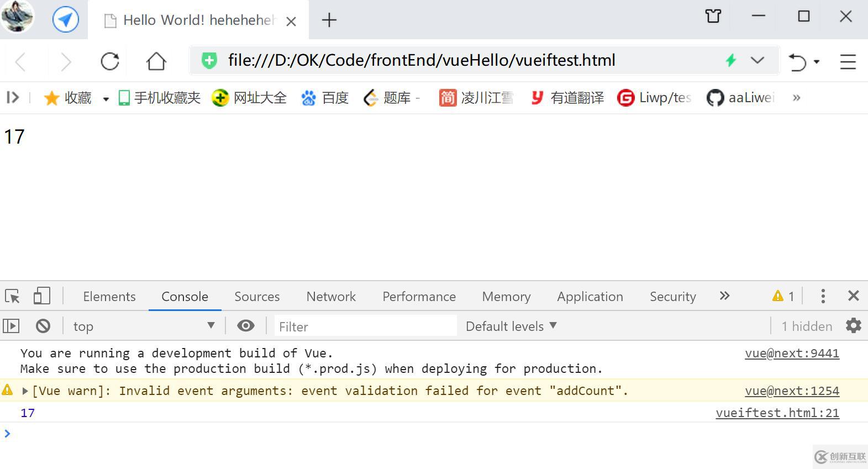
Task: Open a new browser tab
Action: point(329,20)
